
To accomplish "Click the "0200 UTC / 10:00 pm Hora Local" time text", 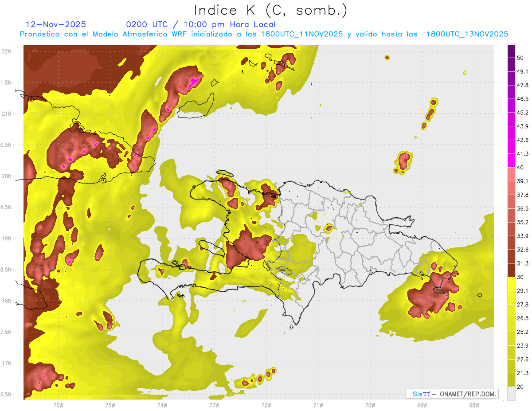I will point(201,25).
